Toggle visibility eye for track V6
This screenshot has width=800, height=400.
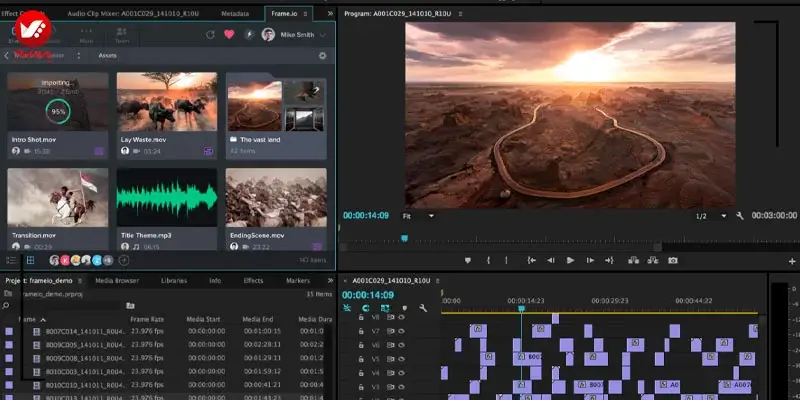[x=402, y=345]
